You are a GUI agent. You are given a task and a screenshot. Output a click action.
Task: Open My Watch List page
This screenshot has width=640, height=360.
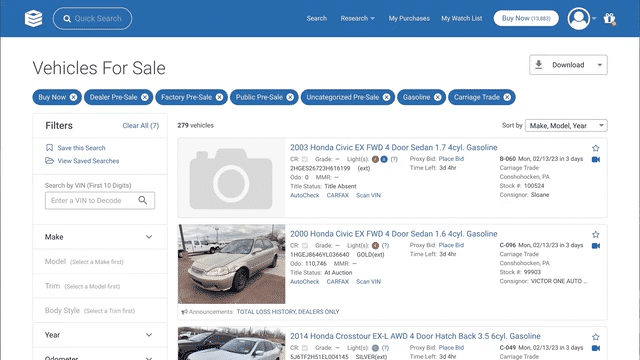(462, 18)
